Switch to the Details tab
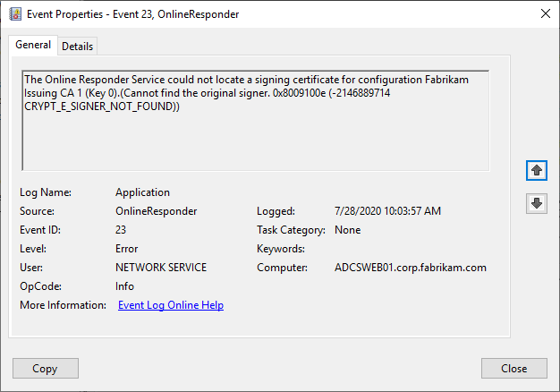This screenshot has width=560, height=392. click(78, 47)
